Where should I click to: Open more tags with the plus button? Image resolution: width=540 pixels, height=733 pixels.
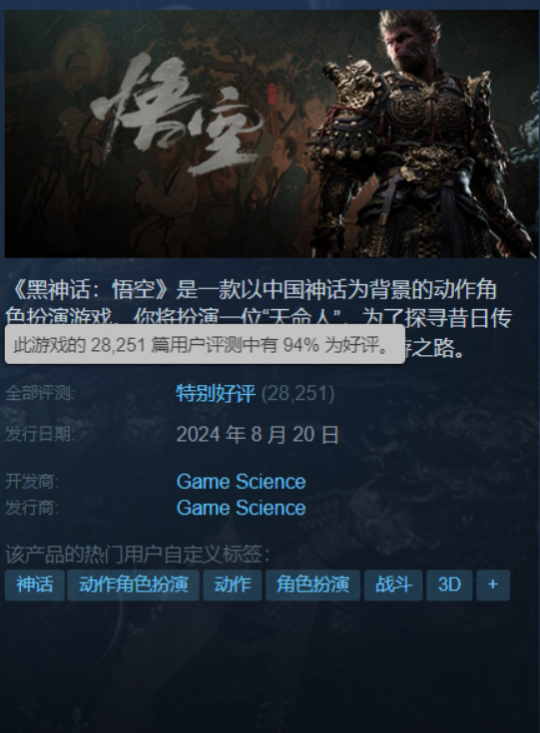click(493, 584)
